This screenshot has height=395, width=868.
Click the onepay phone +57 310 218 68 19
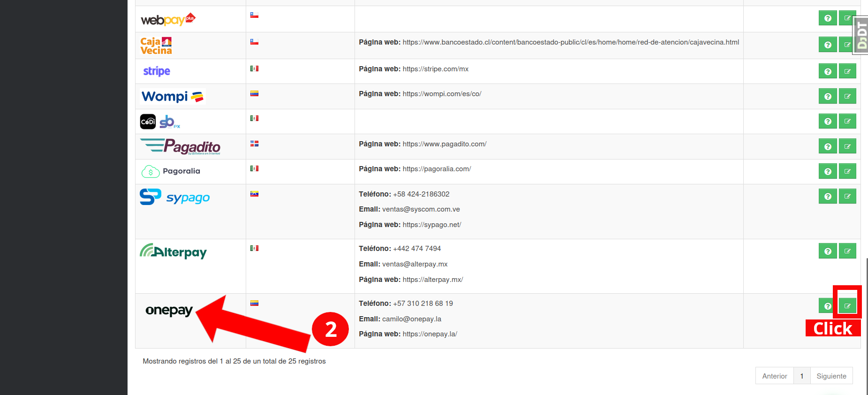coord(423,304)
